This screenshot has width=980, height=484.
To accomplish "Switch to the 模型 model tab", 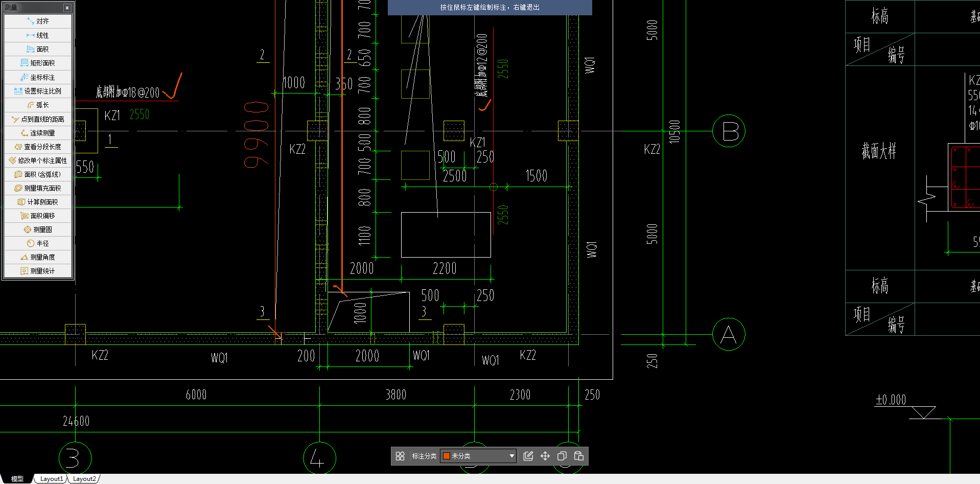I will (x=17, y=479).
